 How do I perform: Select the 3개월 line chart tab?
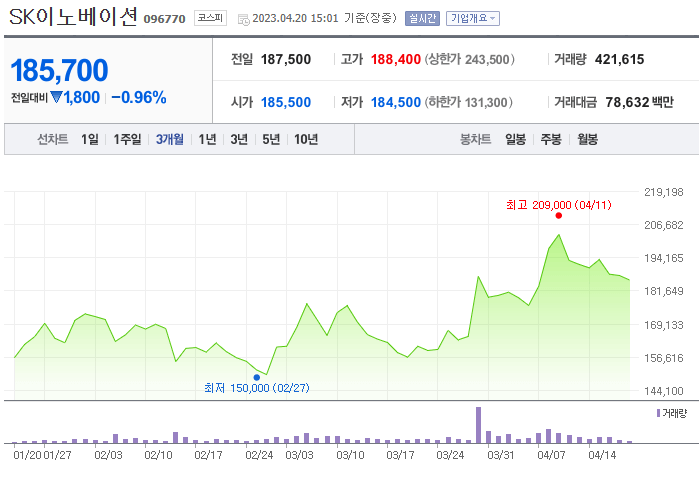coord(169,140)
